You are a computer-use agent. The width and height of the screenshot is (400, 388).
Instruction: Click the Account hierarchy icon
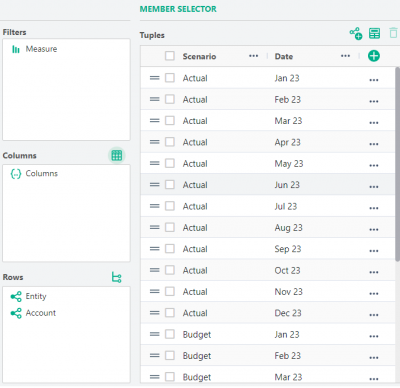[x=16, y=313]
